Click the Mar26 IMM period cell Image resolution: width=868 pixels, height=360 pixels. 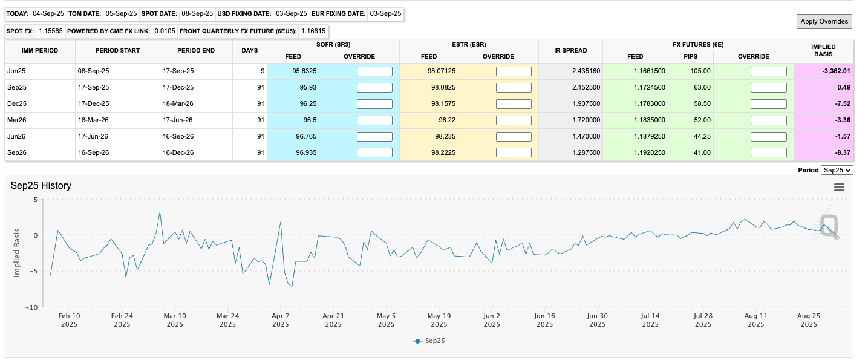tap(40, 120)
